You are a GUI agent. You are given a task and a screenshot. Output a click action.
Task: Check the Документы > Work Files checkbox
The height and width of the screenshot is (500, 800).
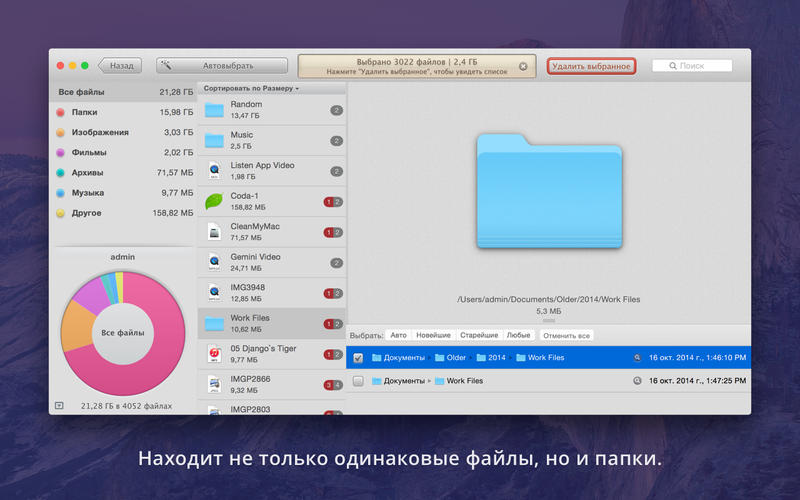click(358, 381)
